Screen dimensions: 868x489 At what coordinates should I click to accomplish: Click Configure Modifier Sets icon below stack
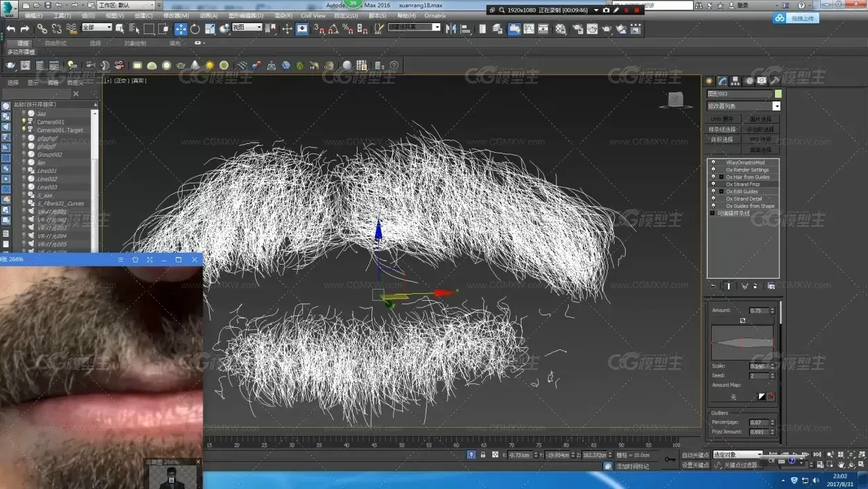(771, 285)
